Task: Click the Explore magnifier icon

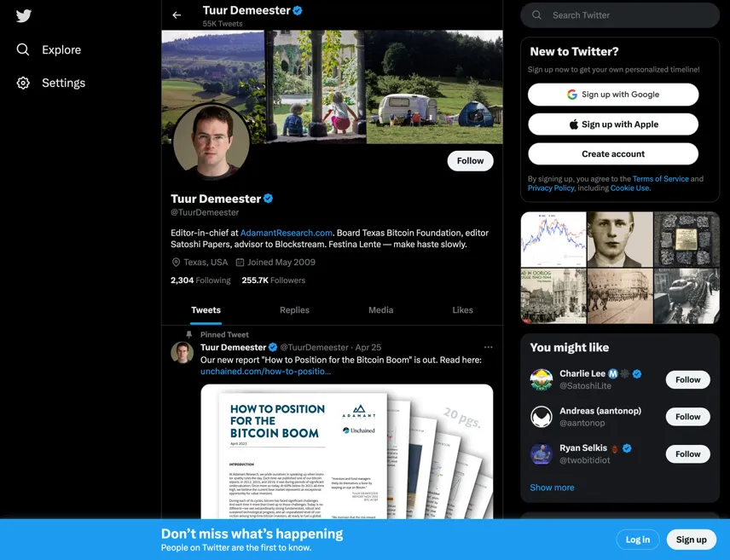Action: (23, 49)
